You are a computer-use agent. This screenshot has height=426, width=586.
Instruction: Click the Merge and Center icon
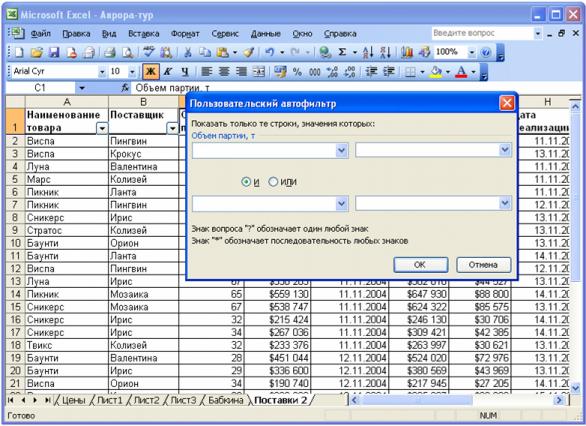259,71
